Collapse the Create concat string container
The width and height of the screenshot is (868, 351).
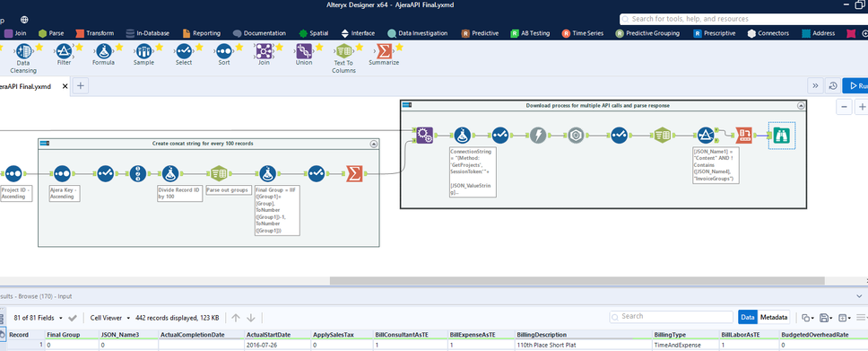(x=374, y=144)
